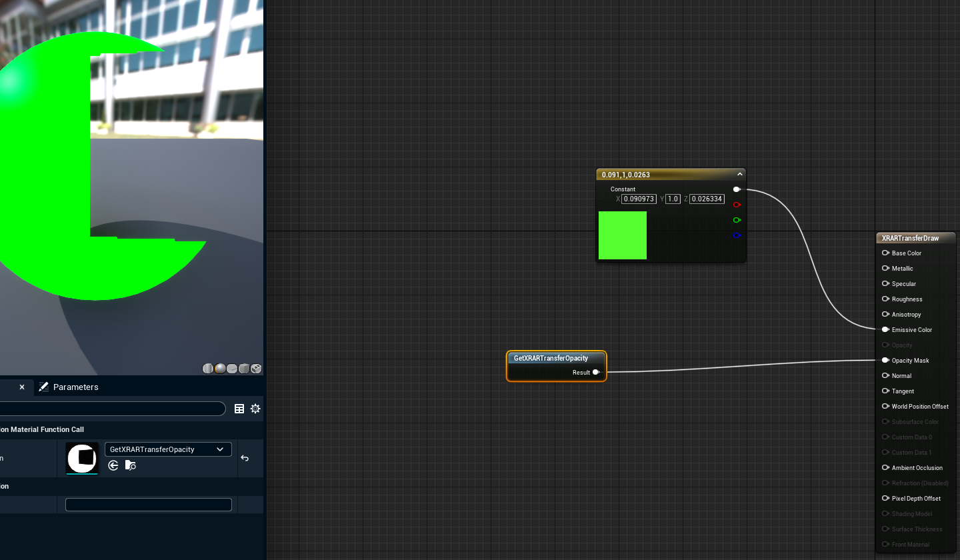Click the Emissive Color input pin
Screen dimensions: 960x560
pos(884,329)
